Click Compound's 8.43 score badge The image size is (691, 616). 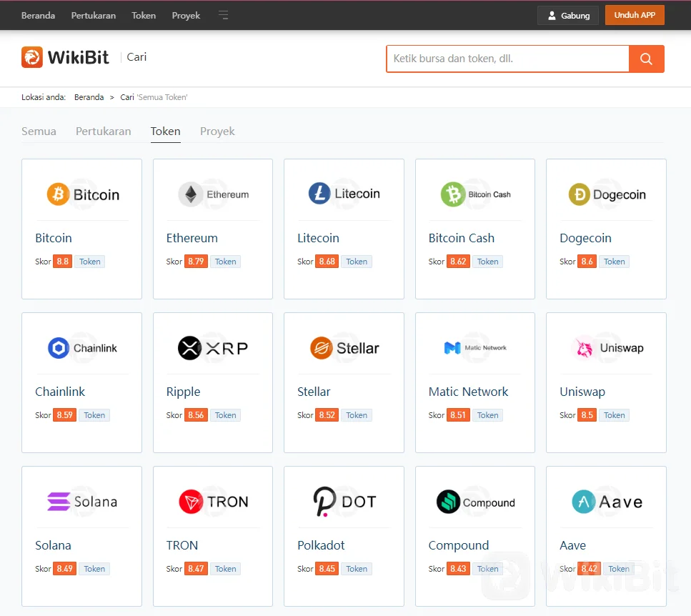pos(458,569)
